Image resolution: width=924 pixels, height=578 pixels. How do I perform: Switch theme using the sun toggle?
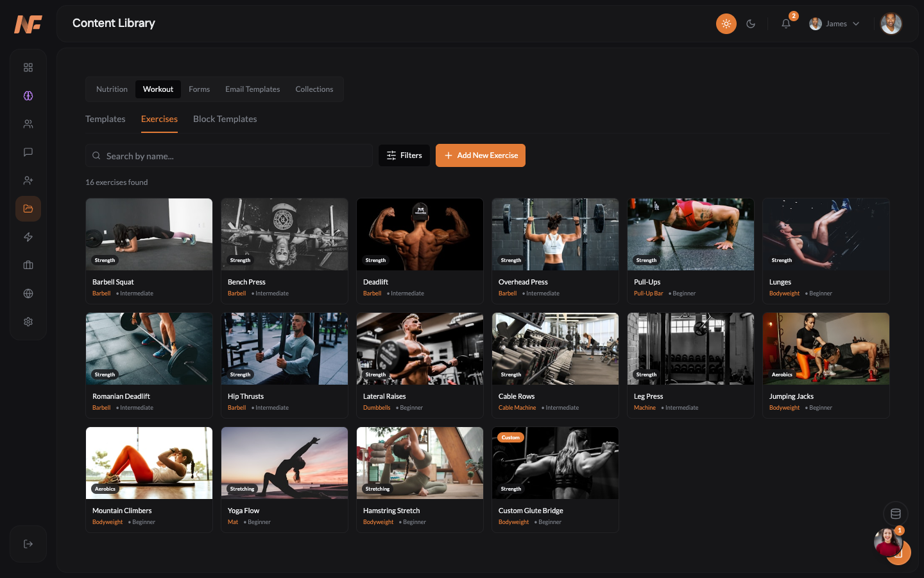pyautogui.click(x=726, y=23)
